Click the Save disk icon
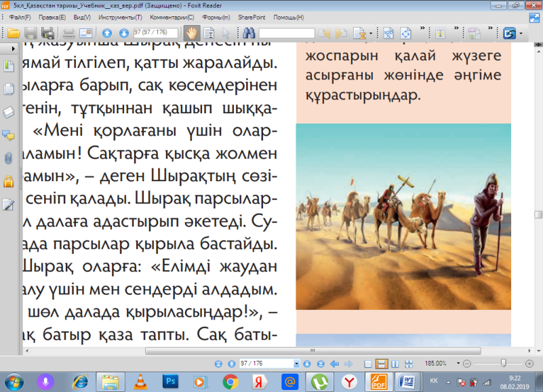This screenshot has width=543, height=392. tap(31, 33)
